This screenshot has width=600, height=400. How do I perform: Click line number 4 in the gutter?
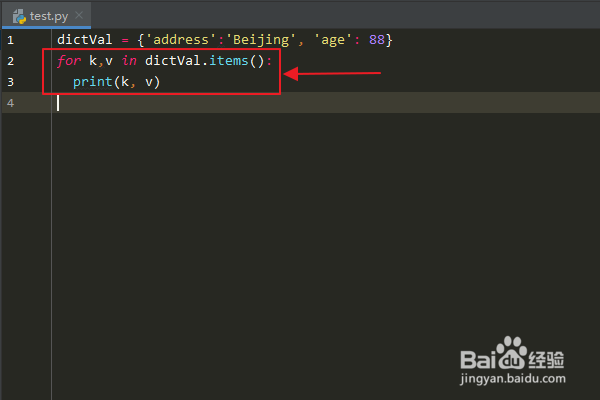click(x=10, y=103)
